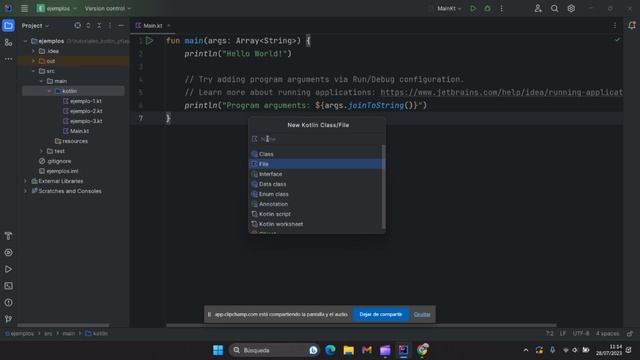The height and width of the screenshot is (360, 640).
Task: Open the Git tool window icon
Action: [8, 319]
